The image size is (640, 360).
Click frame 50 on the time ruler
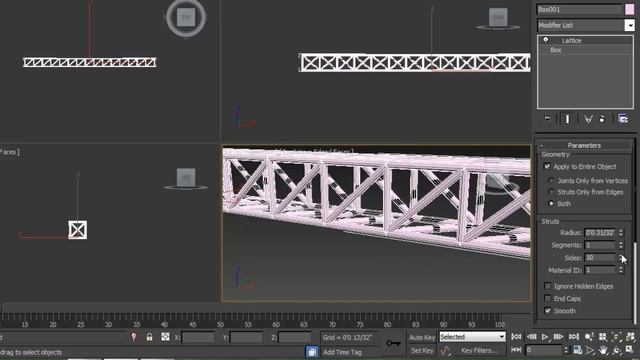tap(220, 324)
